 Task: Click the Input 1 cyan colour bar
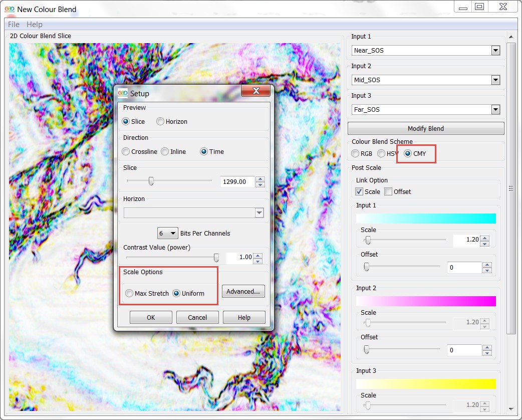[x=426, y=219]
